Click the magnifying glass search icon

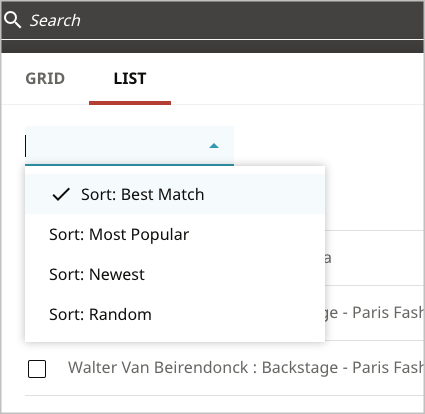coord(12,20)
